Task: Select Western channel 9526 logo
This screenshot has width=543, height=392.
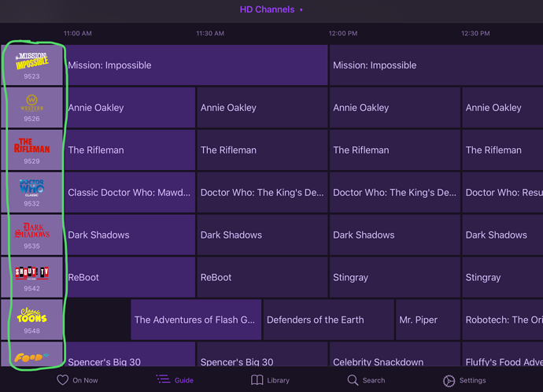Action: [31, 108]
